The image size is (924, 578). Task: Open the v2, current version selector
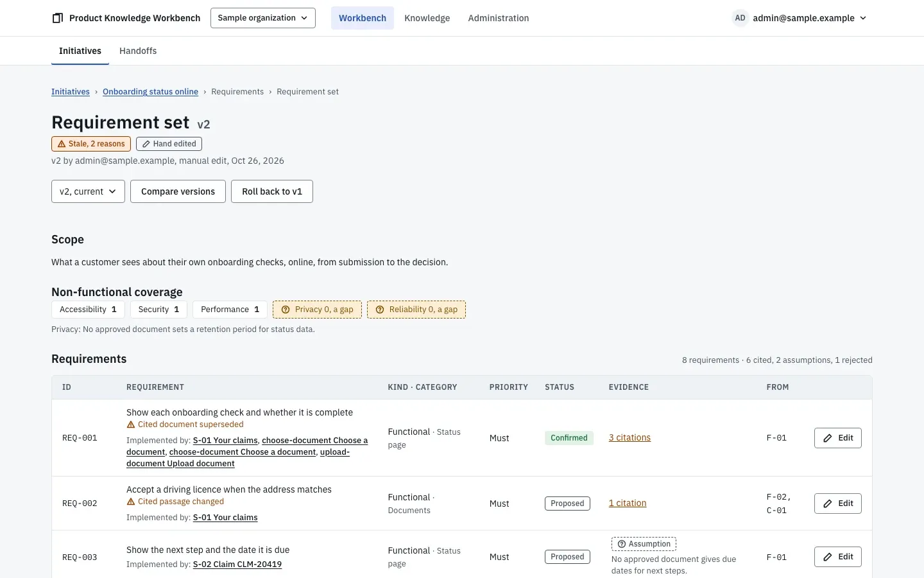point(88,191)
